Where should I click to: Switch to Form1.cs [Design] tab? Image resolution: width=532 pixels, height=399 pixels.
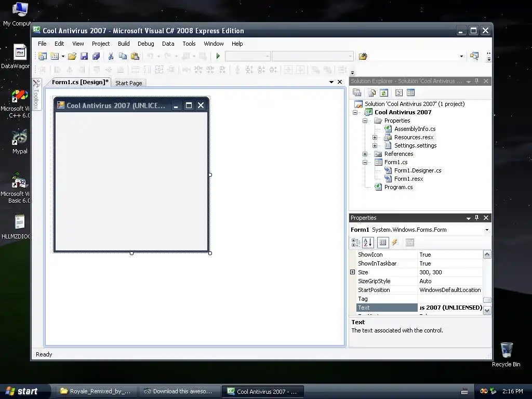coord(80,82)
